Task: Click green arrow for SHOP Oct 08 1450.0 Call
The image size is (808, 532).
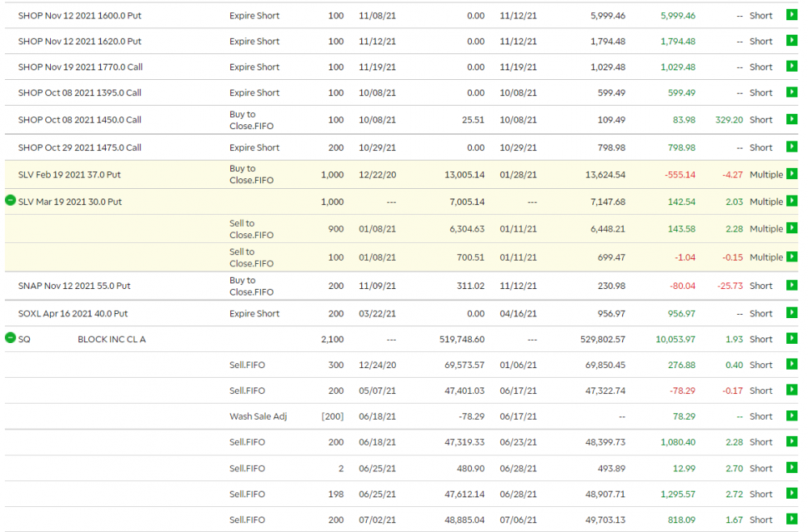Action: pos(791,119)
